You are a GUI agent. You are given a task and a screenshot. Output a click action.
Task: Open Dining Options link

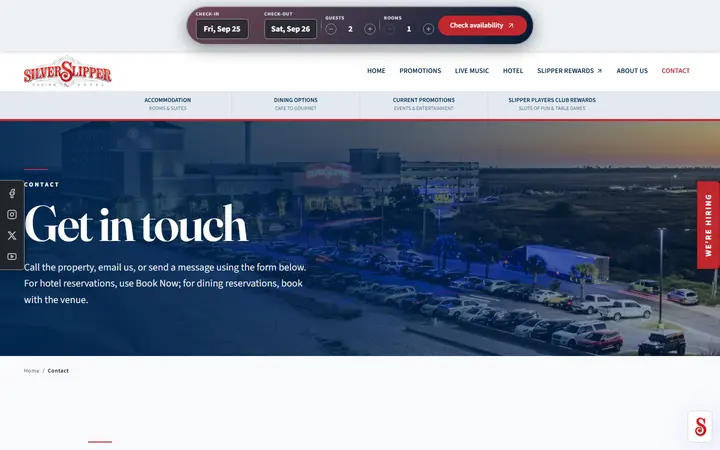(296, 104)
